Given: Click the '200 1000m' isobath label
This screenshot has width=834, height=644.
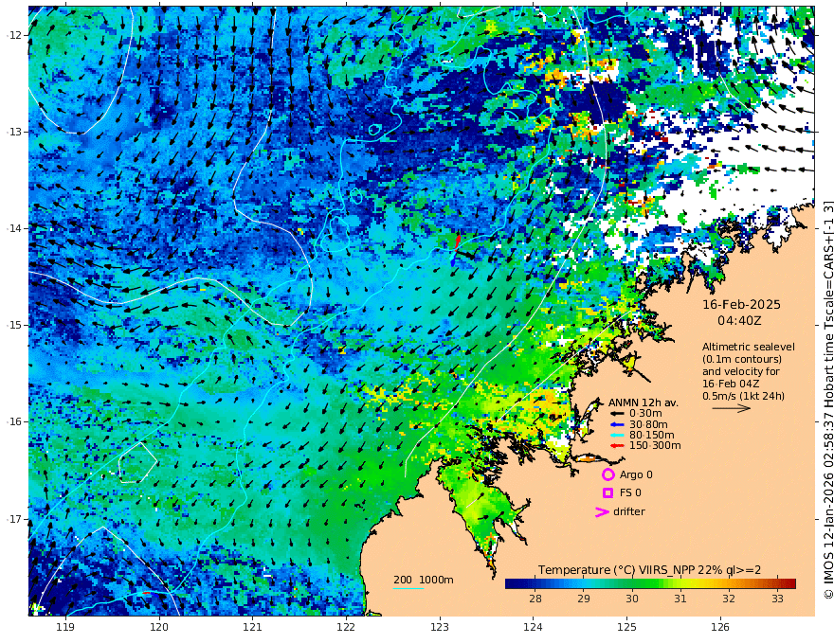Looking at the screenshot, I should click(x=424, y=580).
